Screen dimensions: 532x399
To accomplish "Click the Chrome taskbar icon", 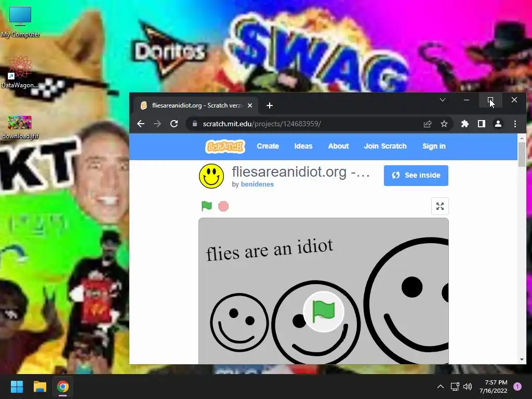I will click(63, 387).
